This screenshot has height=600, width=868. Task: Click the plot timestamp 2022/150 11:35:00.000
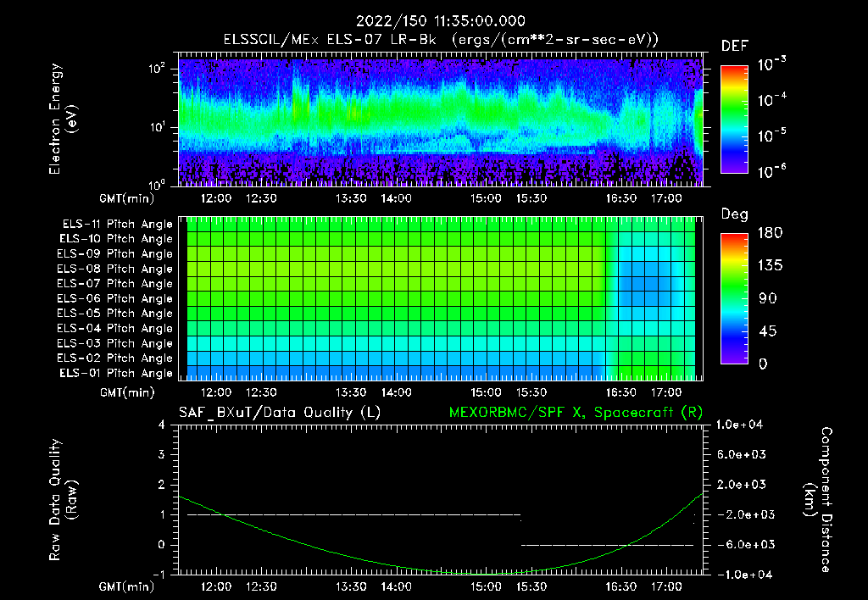point(440,21)
